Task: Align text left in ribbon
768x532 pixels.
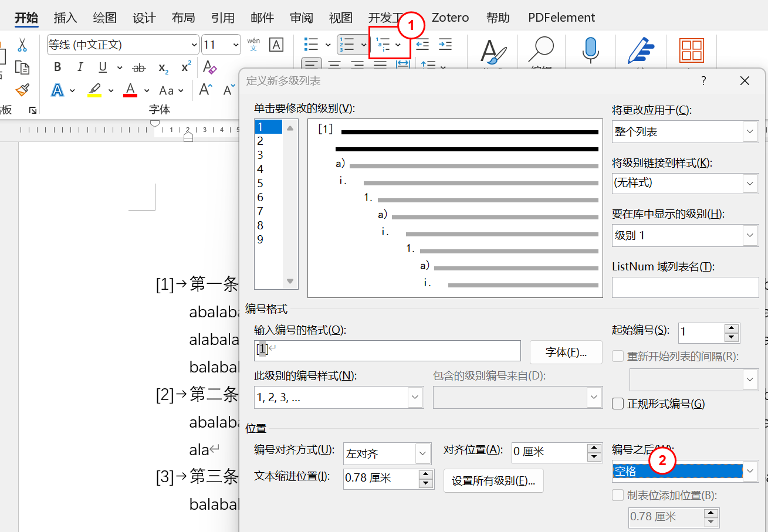Action: click(x=312, y=64)
